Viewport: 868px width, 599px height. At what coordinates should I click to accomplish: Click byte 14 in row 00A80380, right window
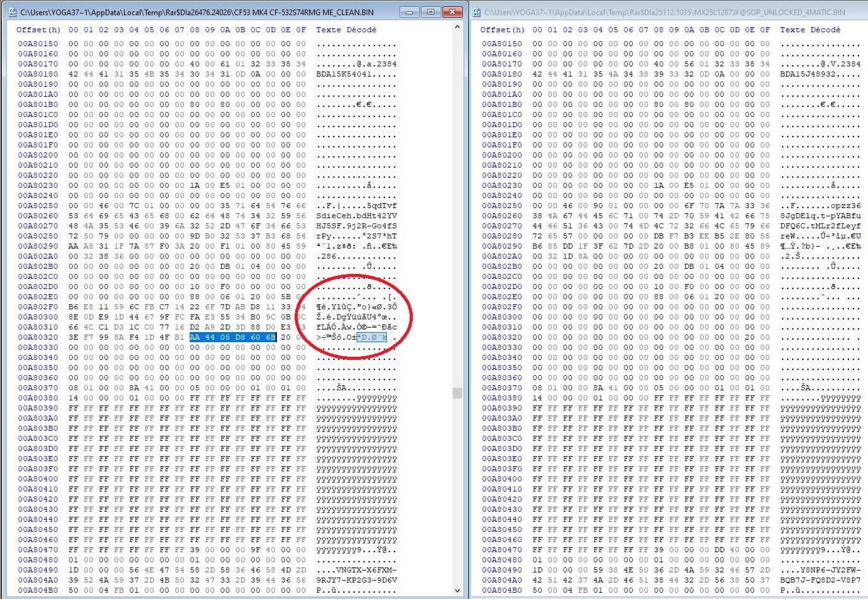[537, 398]
